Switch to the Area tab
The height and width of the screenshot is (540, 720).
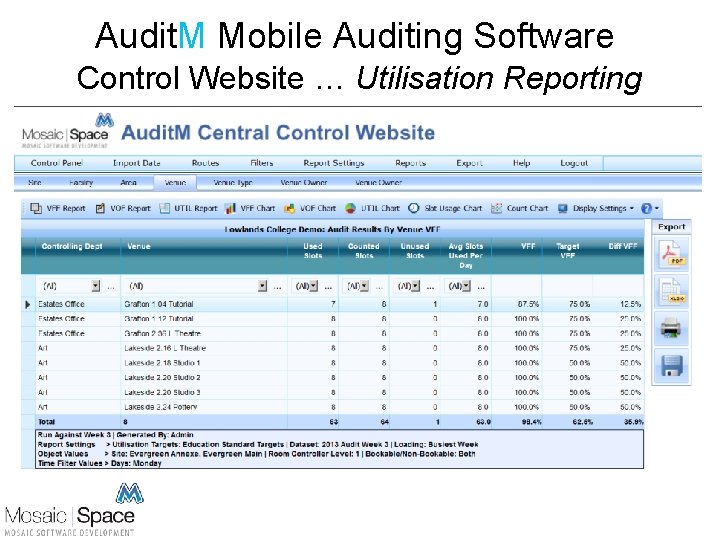[x=129, y=182]
